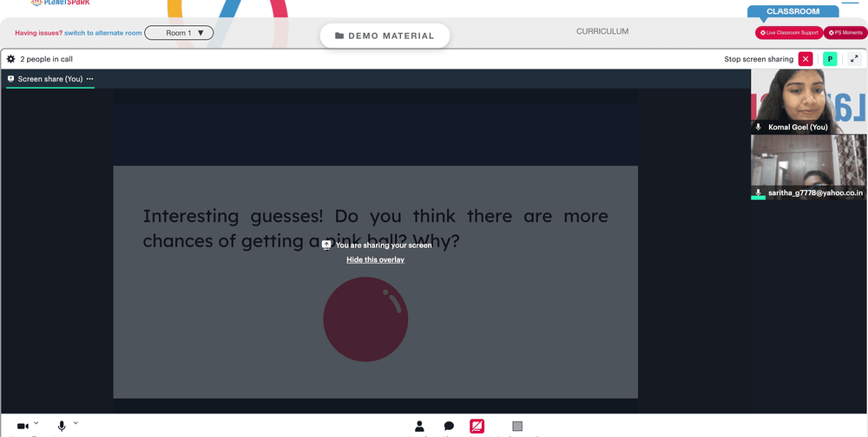
Task: Click 'Having issues?' text
Action: (39, 33)
